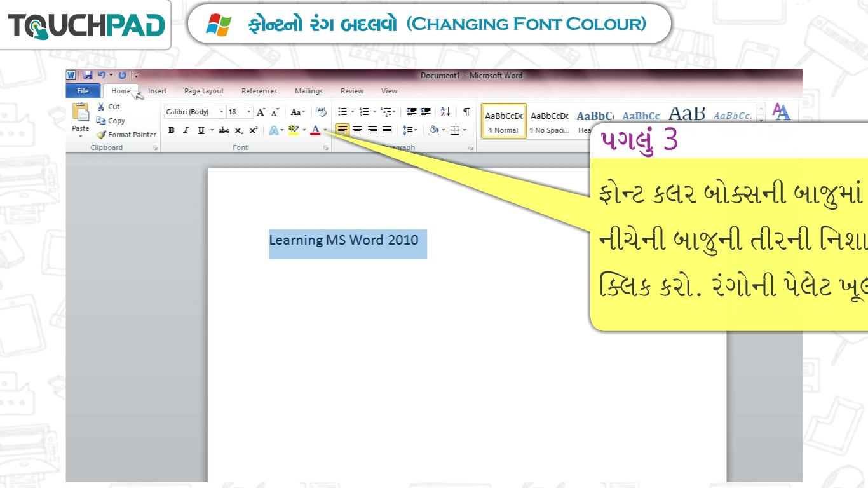Click the selected text Learning MS Word 2010
The height and width of the screenshot is (488, 868).
344,240
